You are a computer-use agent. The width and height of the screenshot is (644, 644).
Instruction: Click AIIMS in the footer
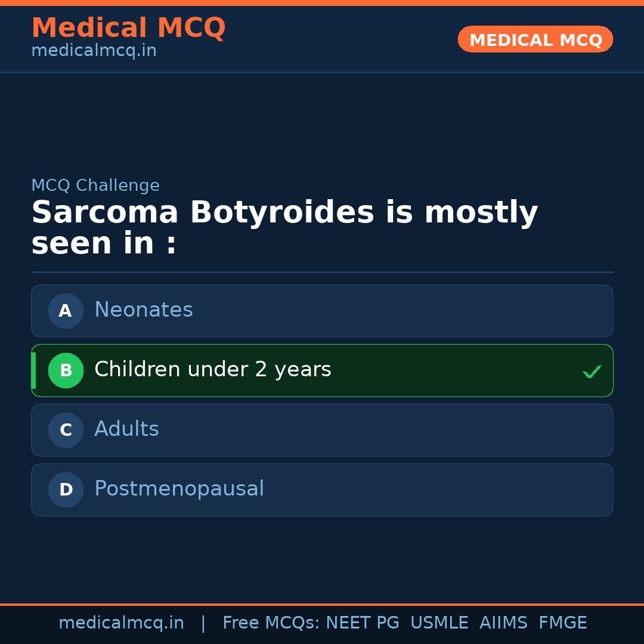(503, 623)
